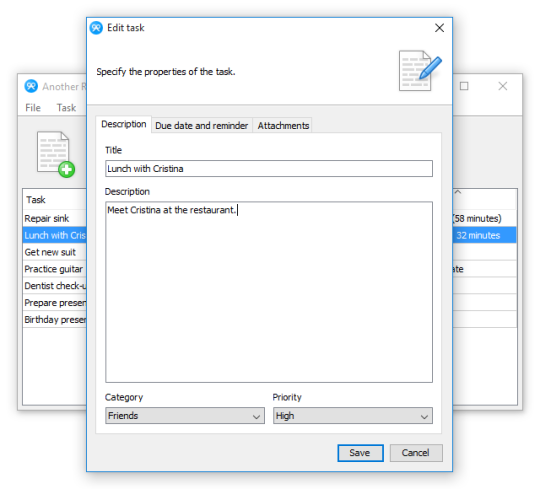Click the sort arrow in main window column header
This screenshot has width=540, height=489.
click(x=458, y=192)
